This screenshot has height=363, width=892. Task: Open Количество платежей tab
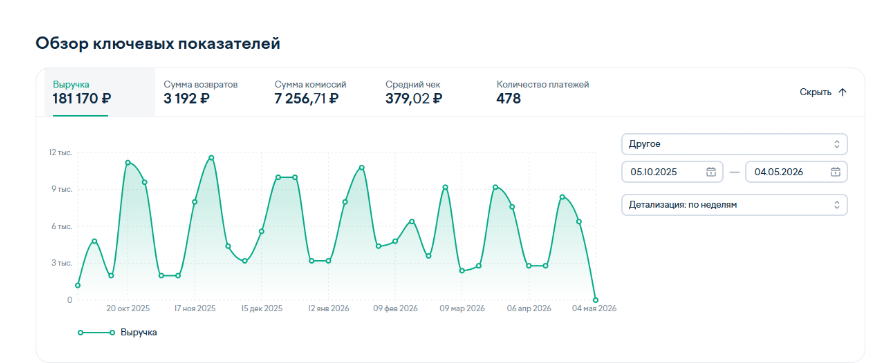[543, 92]
